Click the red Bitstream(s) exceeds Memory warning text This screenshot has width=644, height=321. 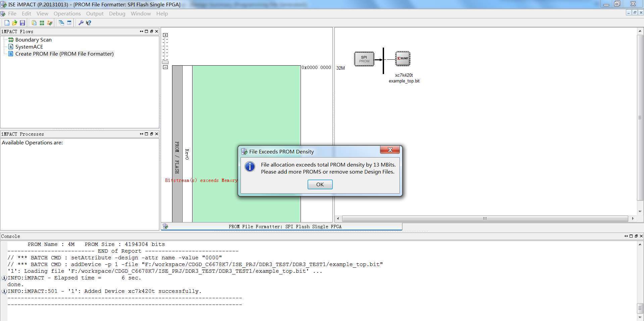tap(201, 180)
